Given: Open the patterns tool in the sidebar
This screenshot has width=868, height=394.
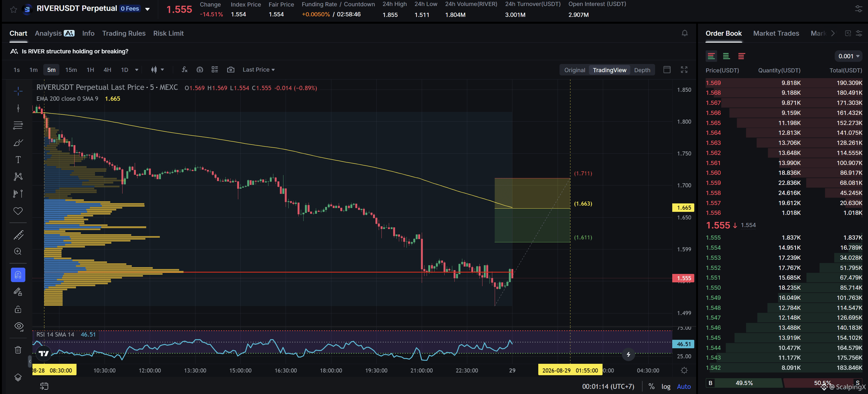Looking at the screenshot, I should click(18, 177).
